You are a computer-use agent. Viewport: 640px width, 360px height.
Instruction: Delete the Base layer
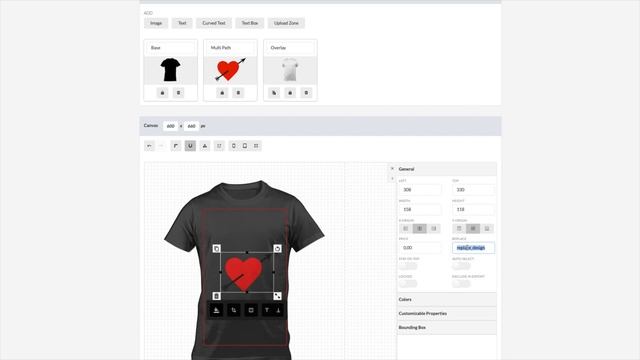coord(178,93)
